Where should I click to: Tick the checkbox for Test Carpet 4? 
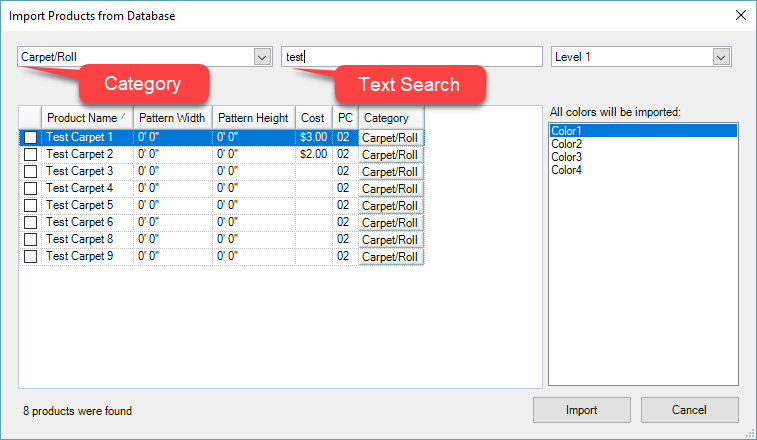tap(30, 188)
